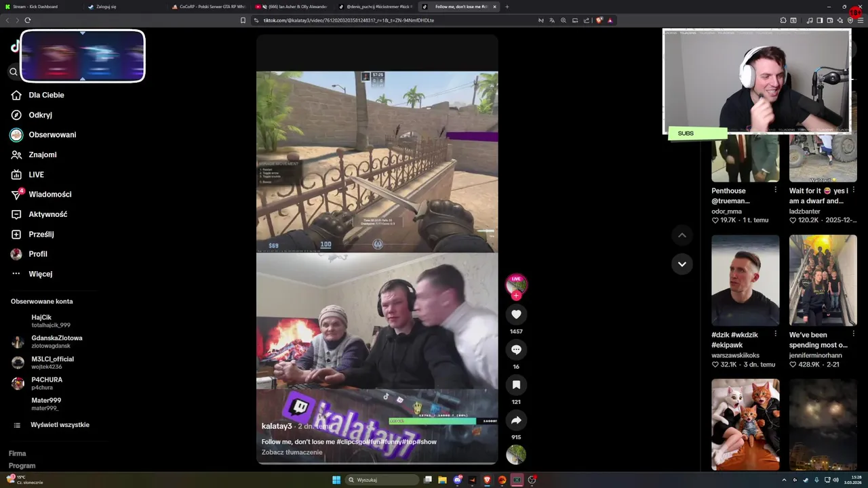This screenshot has width=868, height=488.
Task: Click Wyświetl wszystkie followed accounts
Action: 52,425
